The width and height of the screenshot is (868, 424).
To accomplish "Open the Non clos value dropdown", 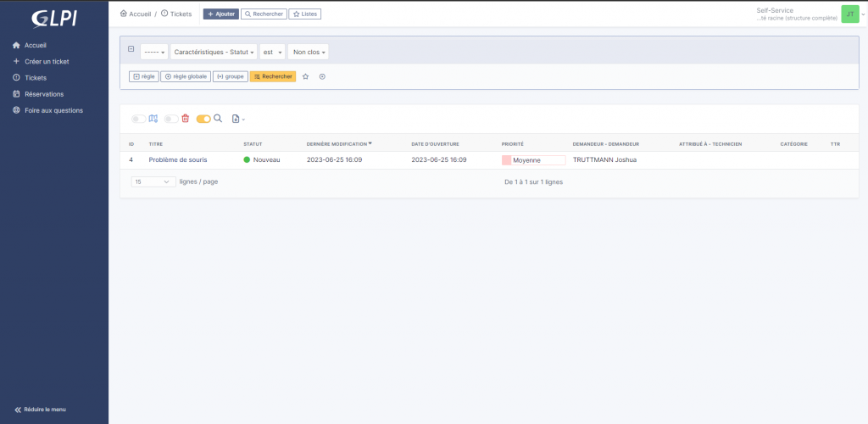I will coord(308,52).
